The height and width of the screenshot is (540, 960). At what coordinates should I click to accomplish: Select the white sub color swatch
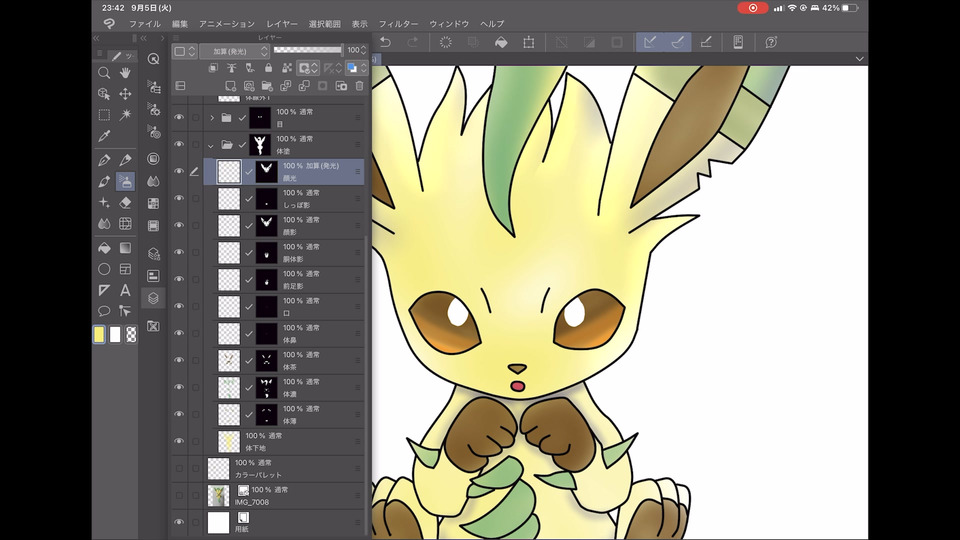point(115,334)
